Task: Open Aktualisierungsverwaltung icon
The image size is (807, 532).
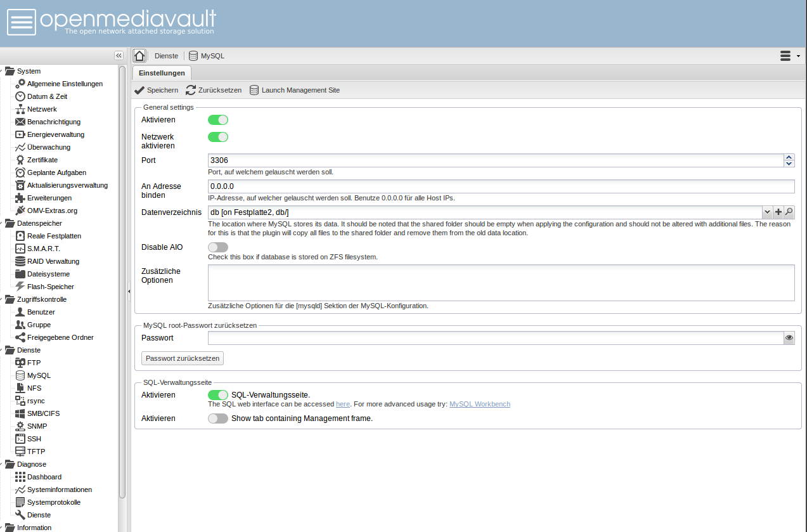Action: coord(20,185)
